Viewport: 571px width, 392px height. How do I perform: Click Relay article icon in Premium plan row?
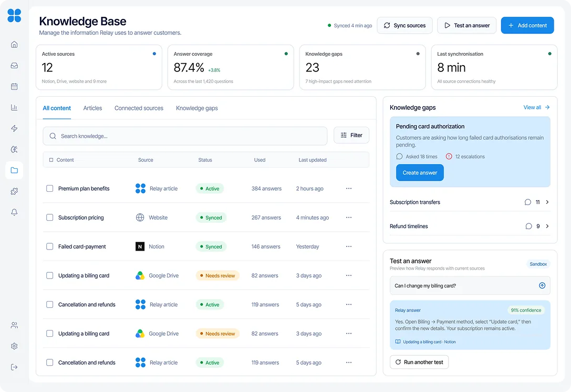pyautogui.click(x=140, y=188)
